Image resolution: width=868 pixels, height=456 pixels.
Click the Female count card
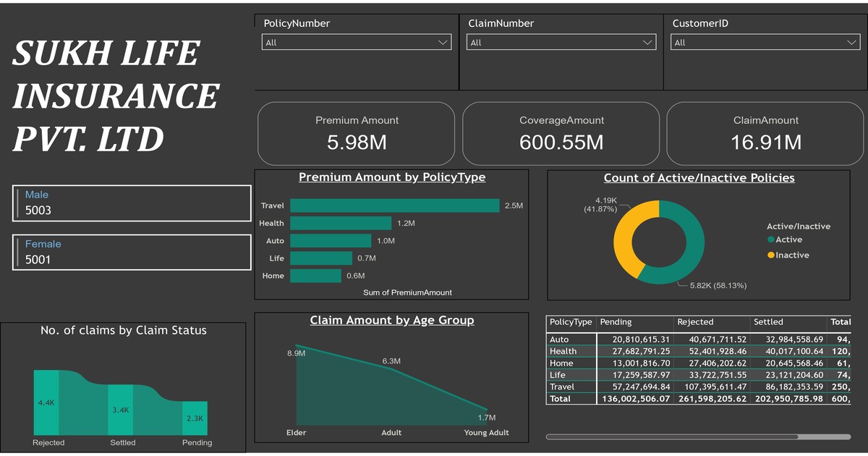pyautogui.click(x=132, y=252)
